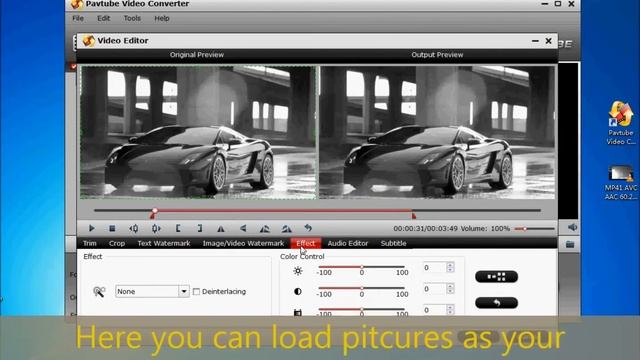Click the effect wand icon beside None

(x=99, y=291)
